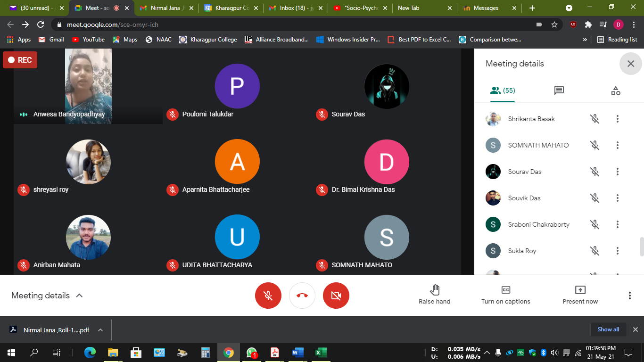Click mute icon for Sukla Roy
The height and width of the screenshot is (362, 644).
click(x=595, y=251)
